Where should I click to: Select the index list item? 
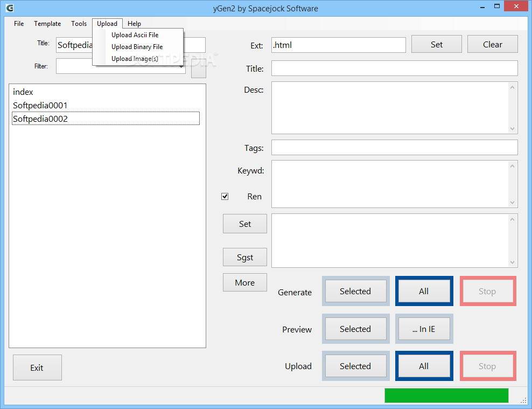coord(106,92)
